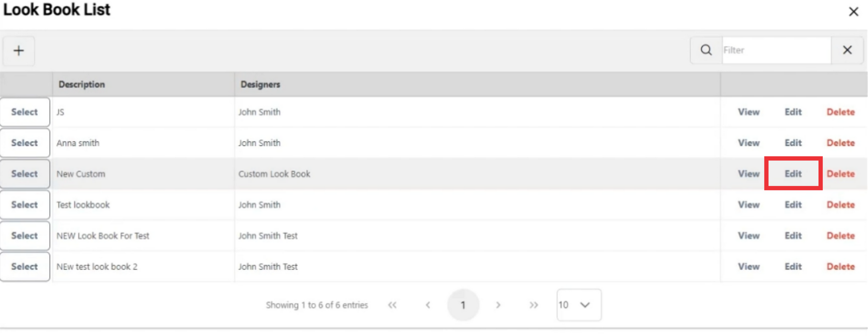Sort by the Description column header
868x336 pixels.
pos(81,85)
